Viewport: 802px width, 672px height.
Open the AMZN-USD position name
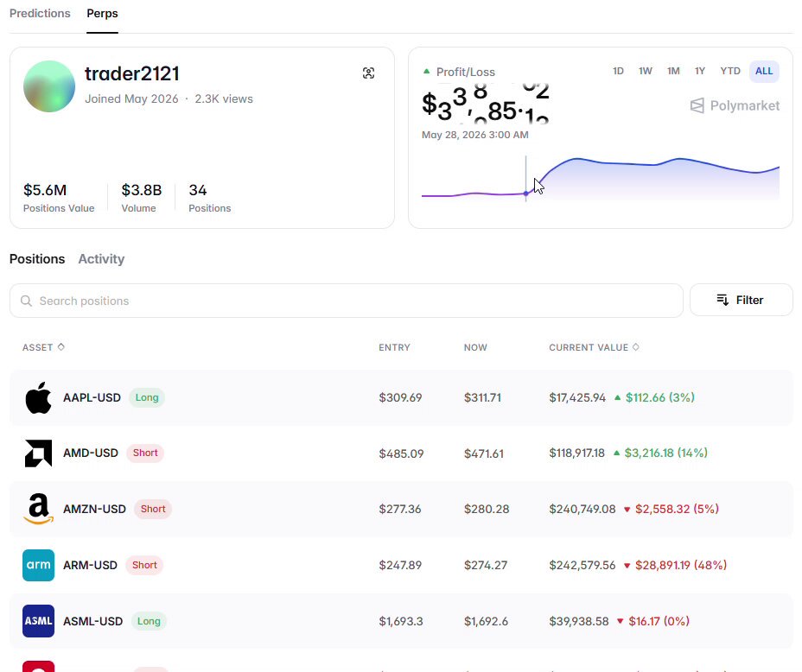click(94, 509)
